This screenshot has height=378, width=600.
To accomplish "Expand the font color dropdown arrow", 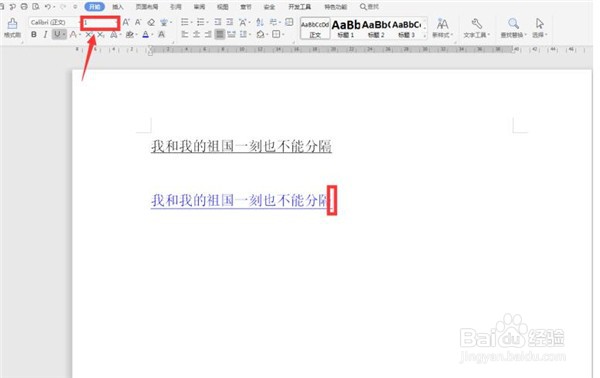I will coord(153,35).
